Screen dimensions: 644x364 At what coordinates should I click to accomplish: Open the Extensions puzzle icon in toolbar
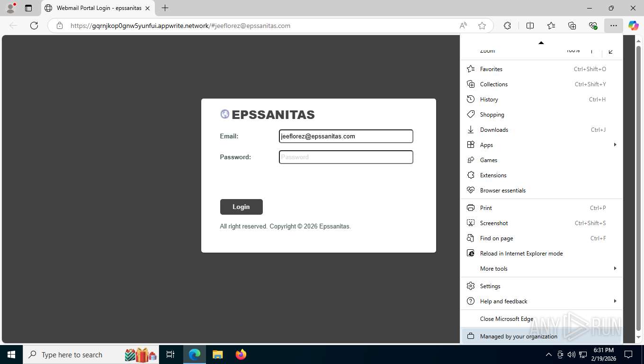click(x=507, y=26)
